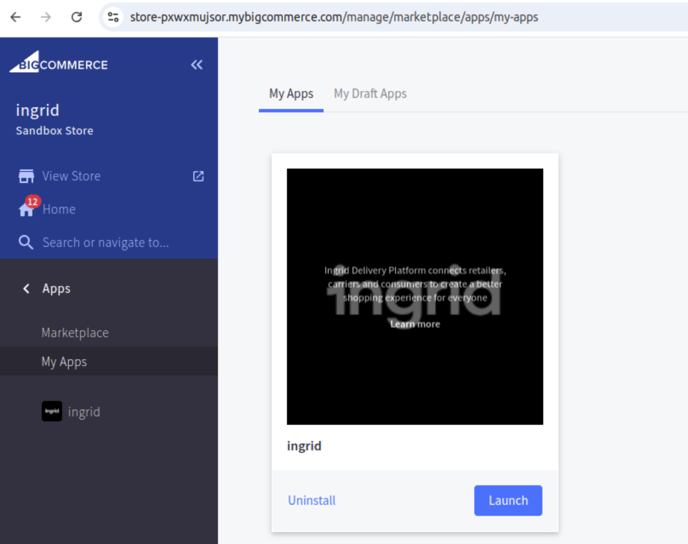Launch the ingrid app
Screen dimensions: 688x544
(508, 501)
